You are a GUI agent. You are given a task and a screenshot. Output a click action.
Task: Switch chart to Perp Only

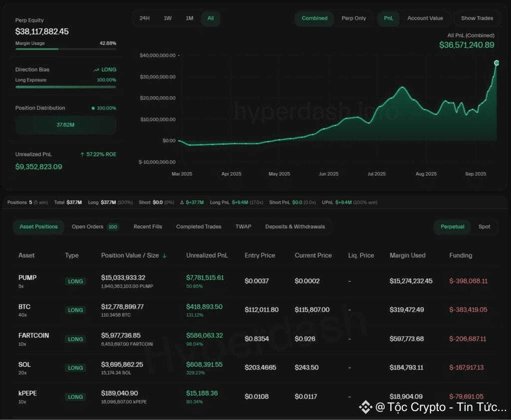[x=353, y=18]
